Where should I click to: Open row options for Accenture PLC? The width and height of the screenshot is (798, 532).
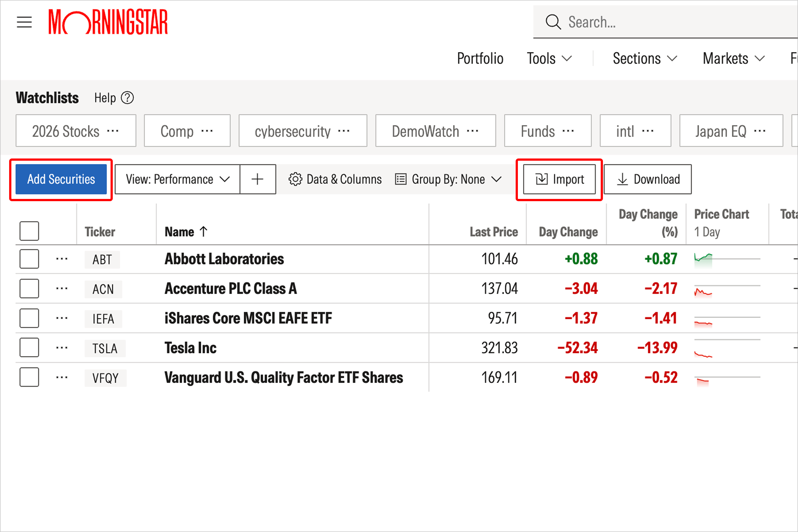point(62,289)
